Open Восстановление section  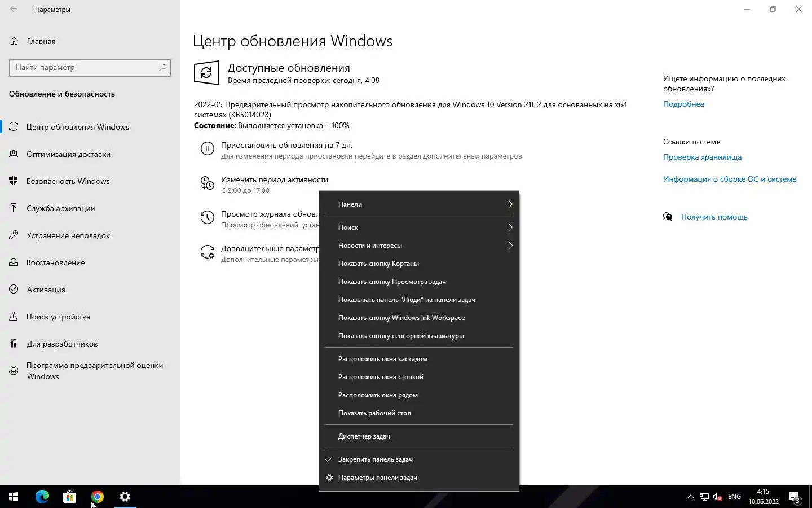90,262
